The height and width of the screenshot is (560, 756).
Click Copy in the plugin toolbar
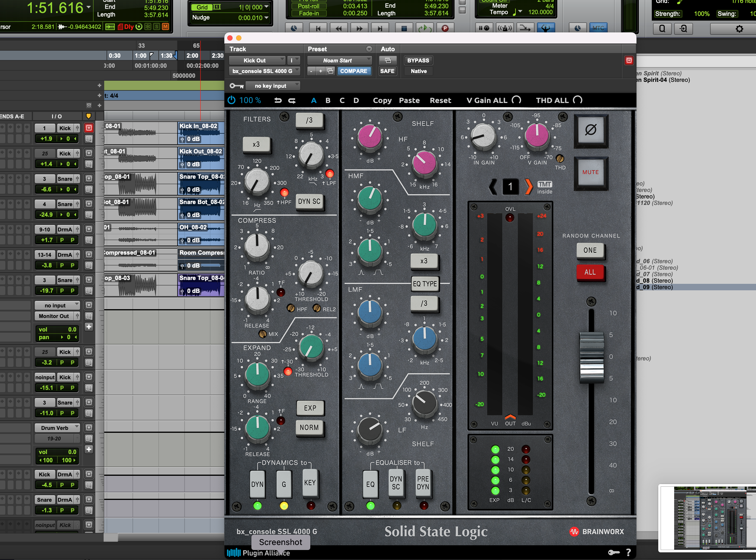(x=382, y=100)
